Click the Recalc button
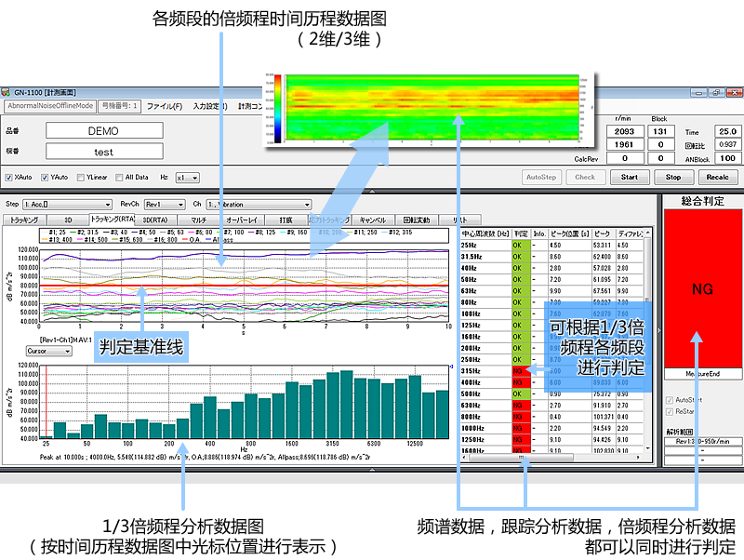The width and height of the screenshot is (744, 560). (717, 177)
